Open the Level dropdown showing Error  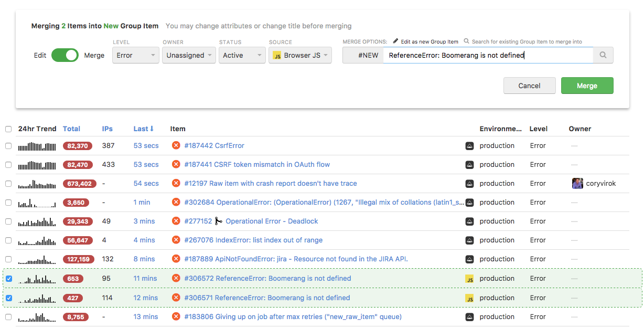135,55
